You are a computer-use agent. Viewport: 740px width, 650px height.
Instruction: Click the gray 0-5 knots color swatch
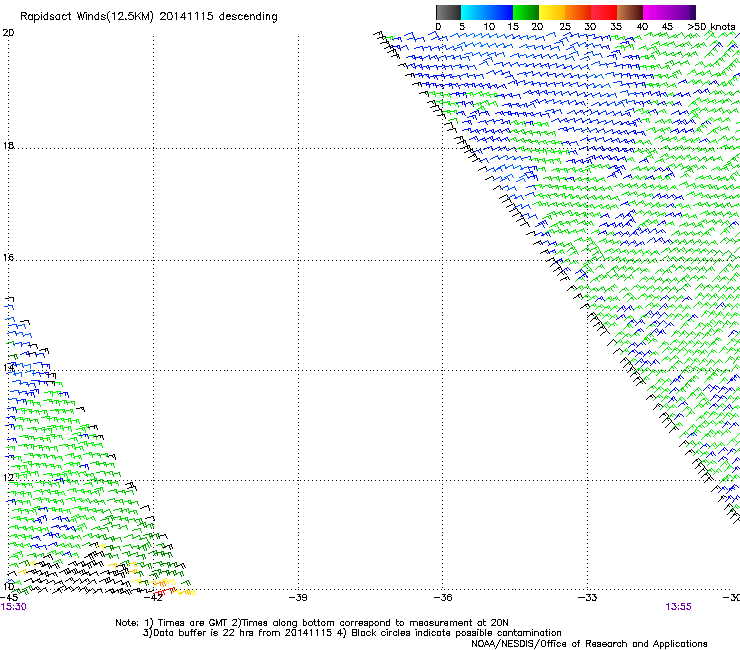(x=448, y=12)
